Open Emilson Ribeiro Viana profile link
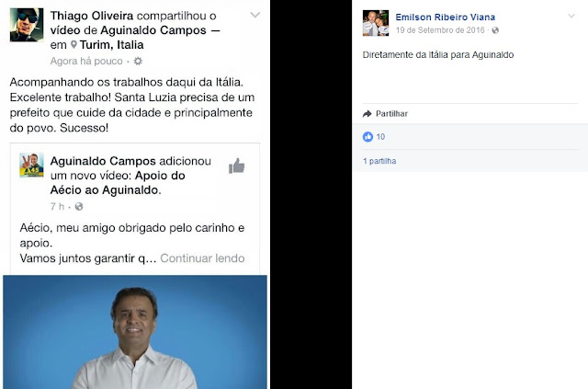The height and width of the screenshot is (389, 588). tap(445, 17)
